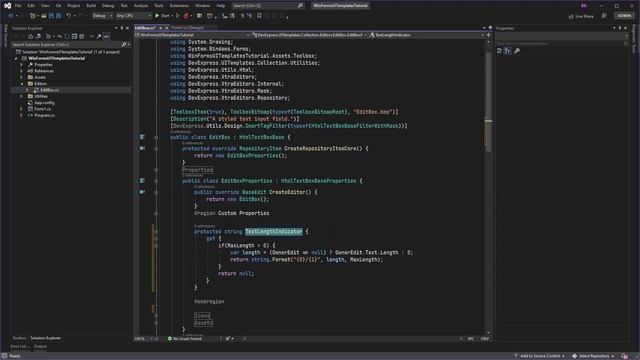Click the Undo toolbar icon
Screen dimensions: 640x360
(69, 16)
